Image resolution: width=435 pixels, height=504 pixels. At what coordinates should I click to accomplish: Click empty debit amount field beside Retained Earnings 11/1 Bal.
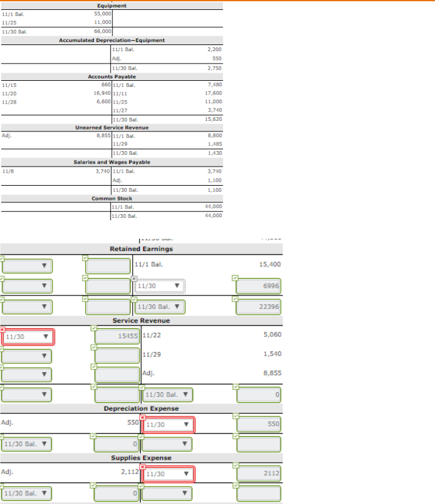click(108, 266)
